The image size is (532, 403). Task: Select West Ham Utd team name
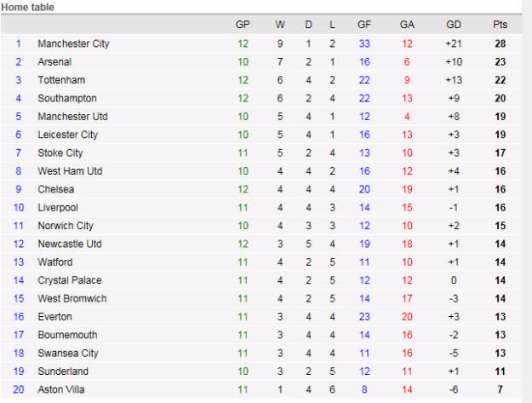[x=70, y=171]
